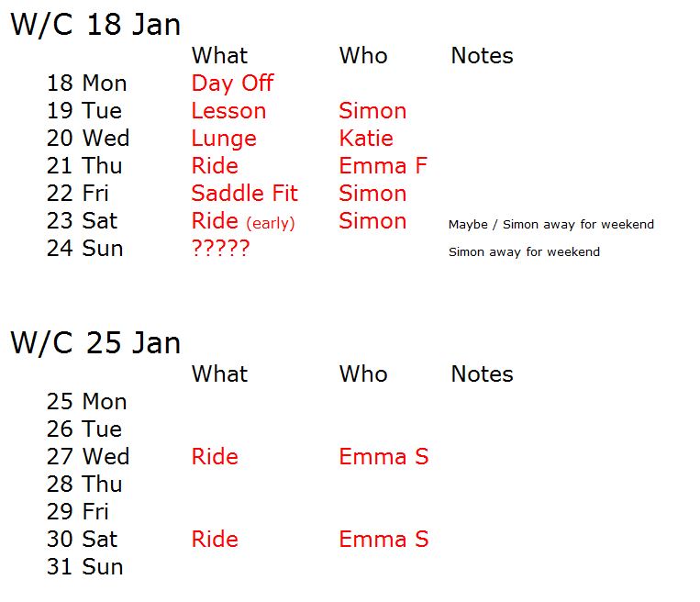This screenshot has height=602, width=700.
Task: Select the "Lunge" activity on Wednesday 20
Action: (x=224, y=139)
